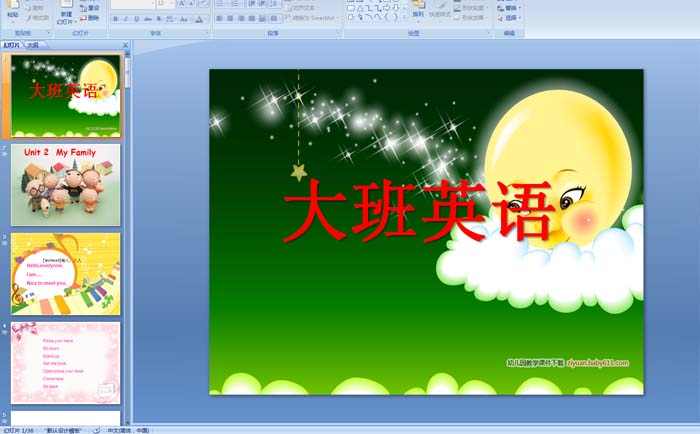Screen dimensions: 700x434
Task: Apply numbered list formatting
Action: (237, 4)
